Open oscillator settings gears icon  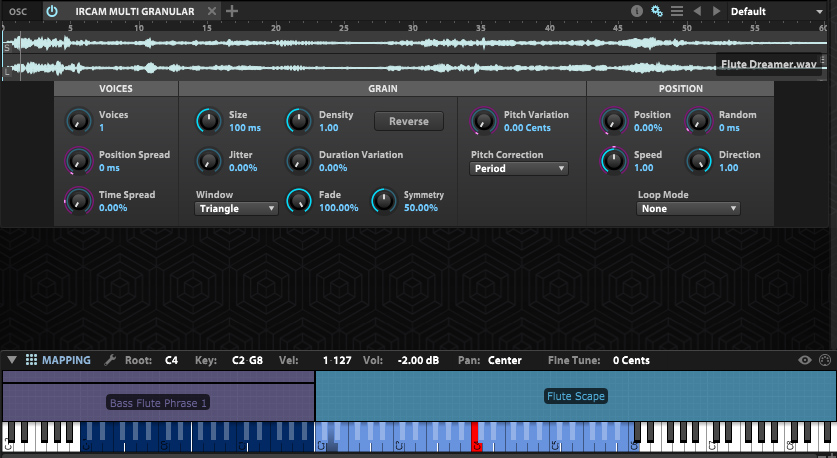pyautogui.click(x=657, y=11)
